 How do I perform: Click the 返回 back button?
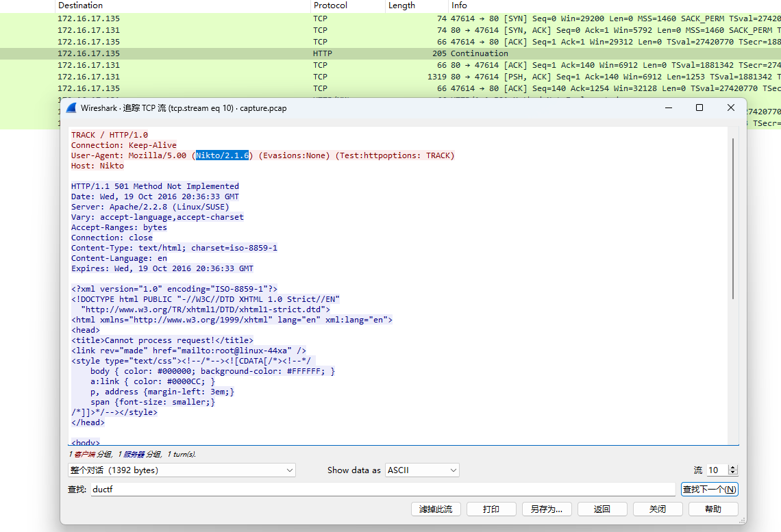(602, 509)
